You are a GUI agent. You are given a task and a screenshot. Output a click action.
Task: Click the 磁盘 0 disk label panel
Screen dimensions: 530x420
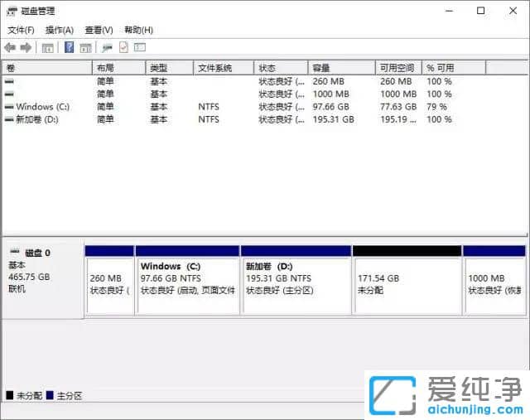(x=43, y=278)
